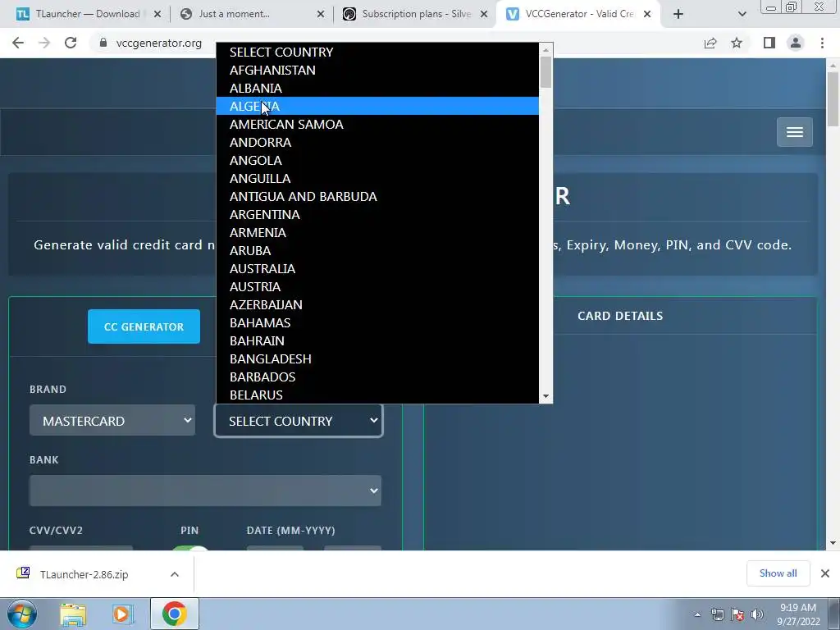
Task: Select BAHAMAS option
Action: pyautogui.click(x=377, y=323)
